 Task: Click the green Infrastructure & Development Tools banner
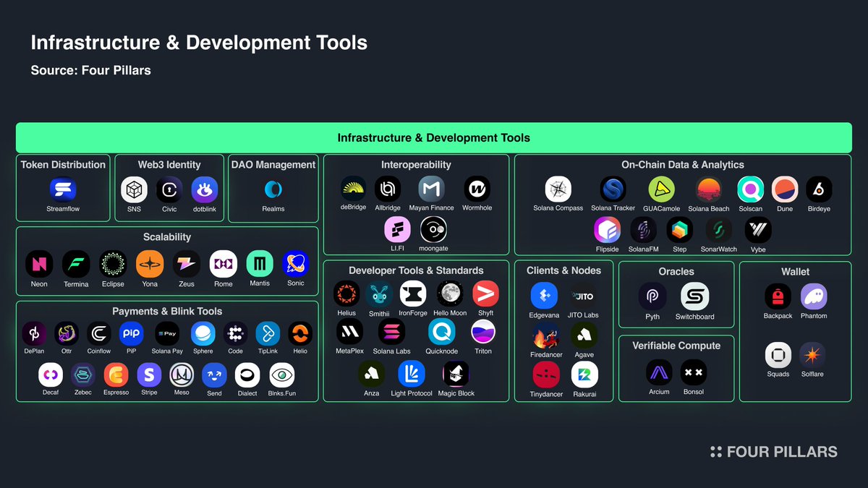(433, 137)
